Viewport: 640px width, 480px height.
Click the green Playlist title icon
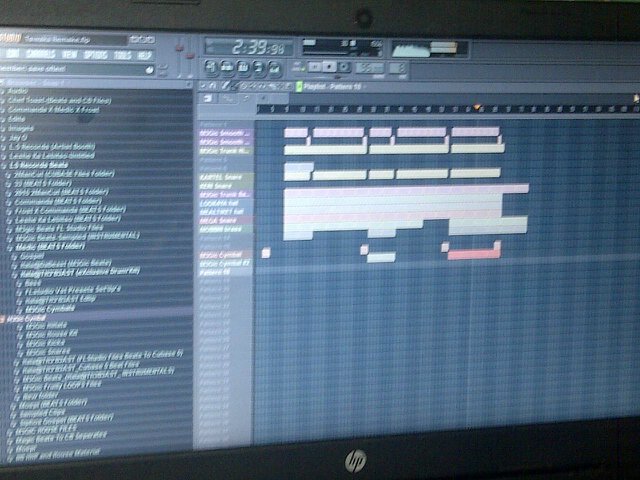(x=299, y=87)
